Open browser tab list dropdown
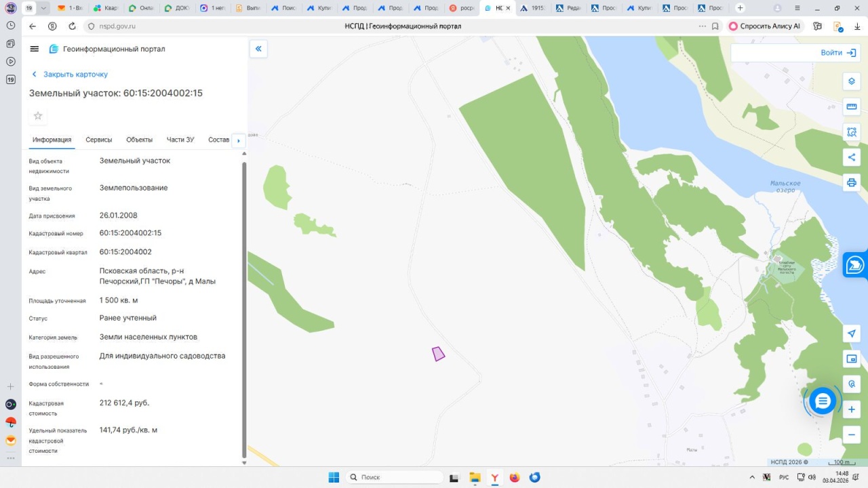 [x=44, y=8]
